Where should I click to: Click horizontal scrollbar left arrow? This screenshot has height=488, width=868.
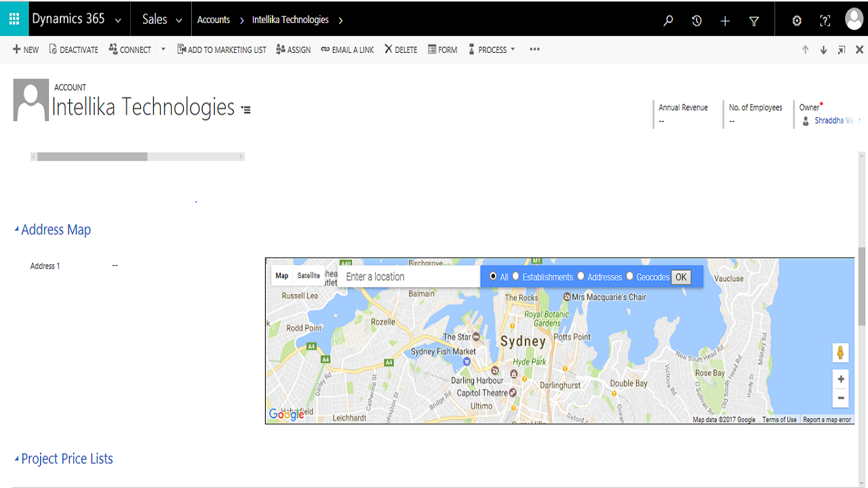34,157
